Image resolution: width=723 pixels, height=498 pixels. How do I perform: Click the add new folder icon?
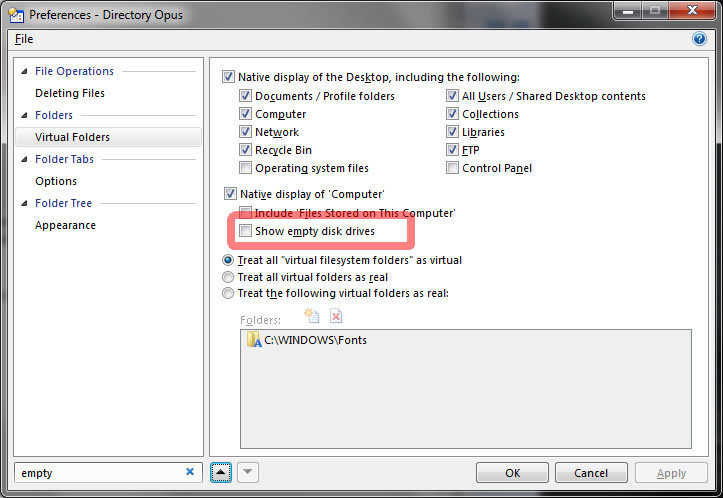(311, 316)
